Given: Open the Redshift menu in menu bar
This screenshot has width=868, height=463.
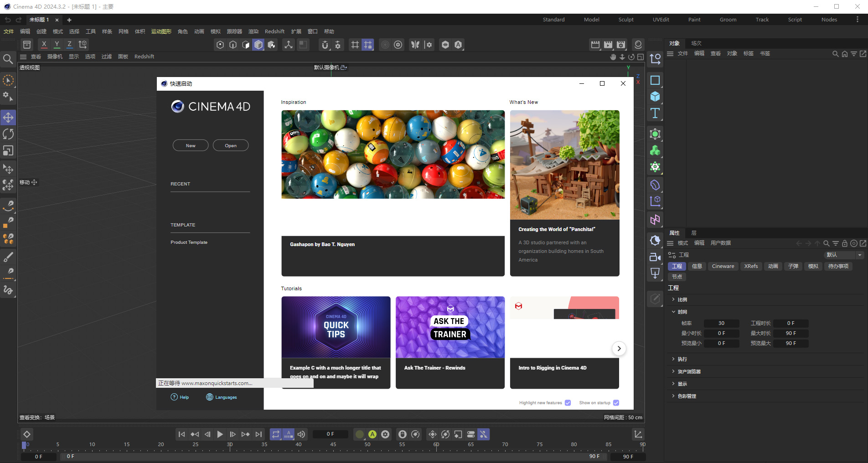Looking at the screenshot, I should pyautogui.click(x=274, y=31).
